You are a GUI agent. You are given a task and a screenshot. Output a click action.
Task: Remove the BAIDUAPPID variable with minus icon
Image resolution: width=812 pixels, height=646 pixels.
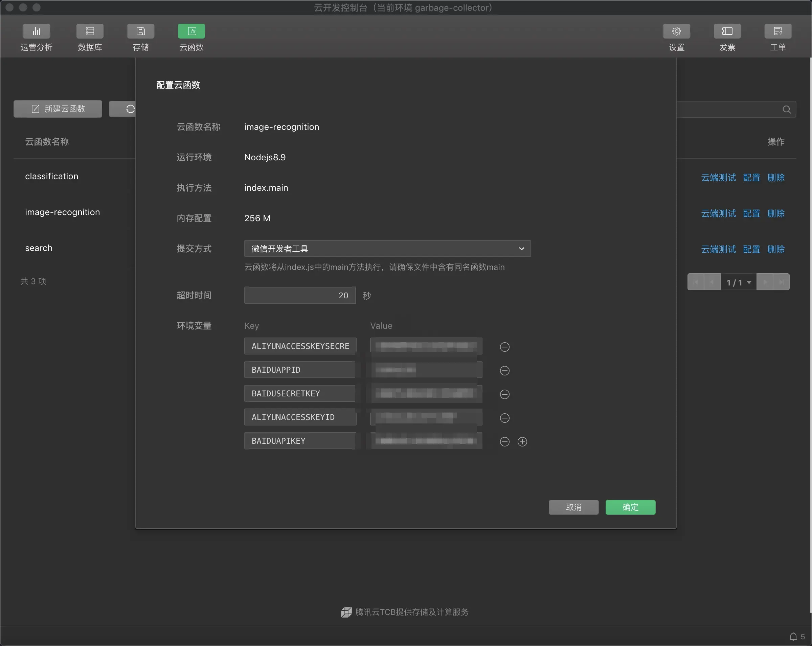tap(505, 371)
